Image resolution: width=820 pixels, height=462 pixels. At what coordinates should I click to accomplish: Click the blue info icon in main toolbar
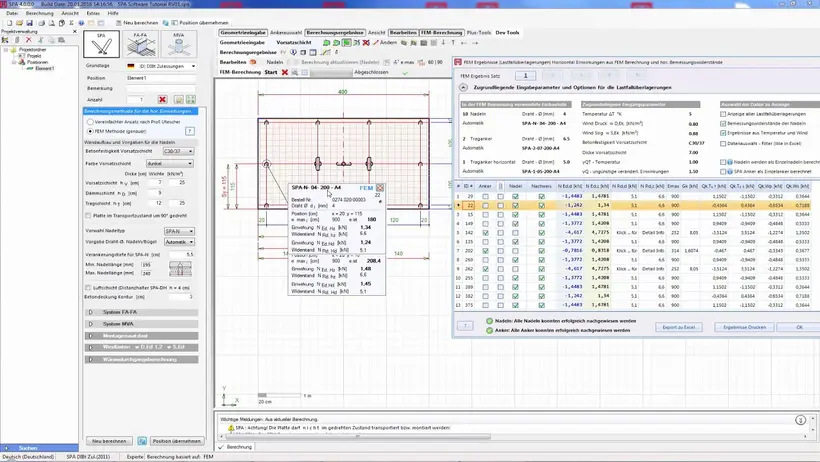[82, 23]
